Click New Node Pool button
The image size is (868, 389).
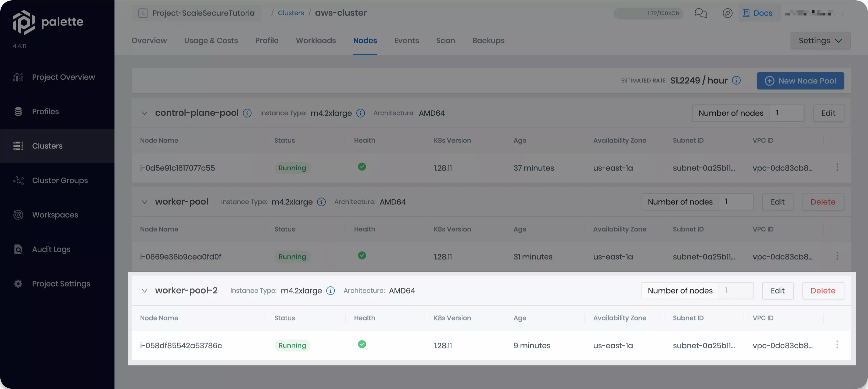(x=800, y=81)
